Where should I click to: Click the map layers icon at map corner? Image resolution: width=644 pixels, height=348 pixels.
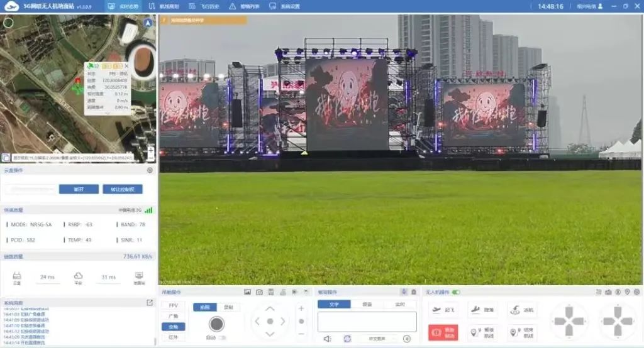(5, 158)
